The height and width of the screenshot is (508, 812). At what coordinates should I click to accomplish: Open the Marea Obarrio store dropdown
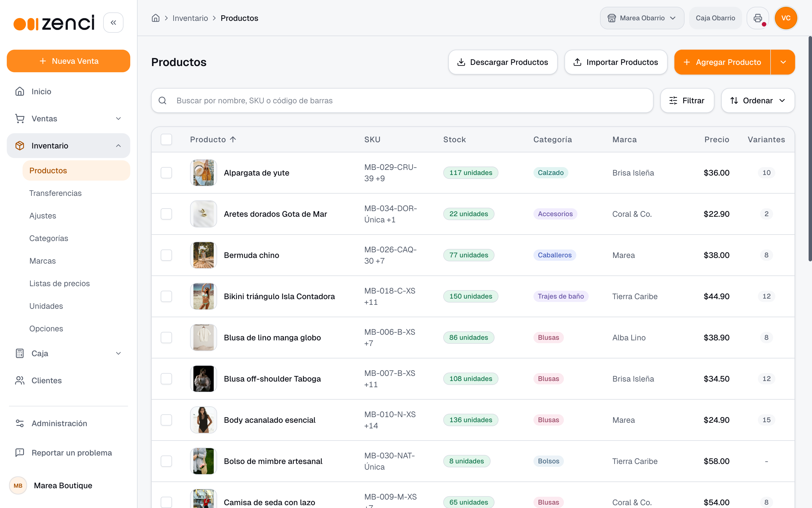point(642,18)
